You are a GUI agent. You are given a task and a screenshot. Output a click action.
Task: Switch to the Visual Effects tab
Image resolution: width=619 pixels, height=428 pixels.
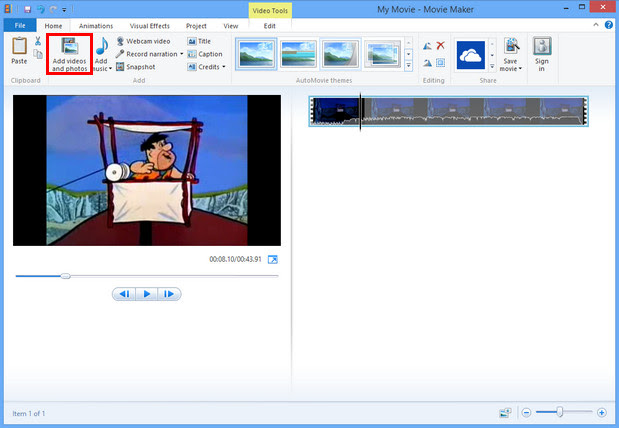[x=150, y=26]
